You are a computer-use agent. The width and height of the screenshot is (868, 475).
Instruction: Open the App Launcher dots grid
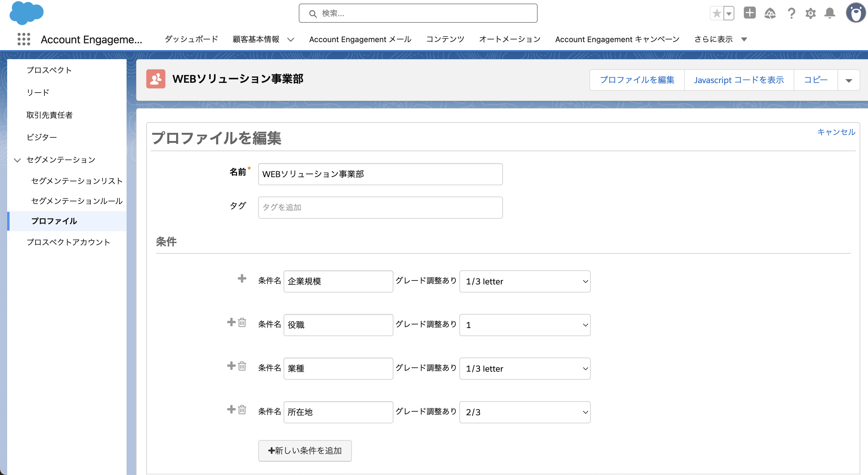[x=24, y=39]
